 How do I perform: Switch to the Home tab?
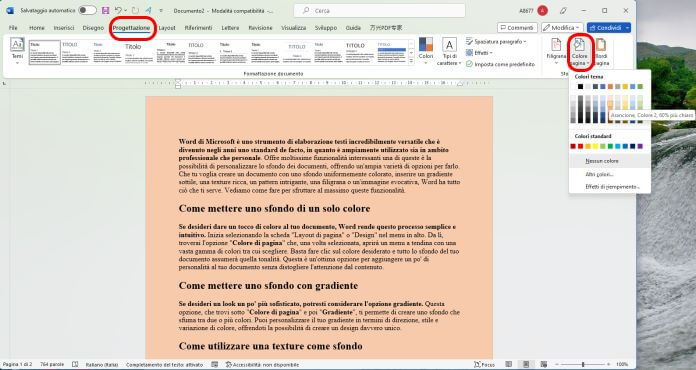tap(36, 28)
